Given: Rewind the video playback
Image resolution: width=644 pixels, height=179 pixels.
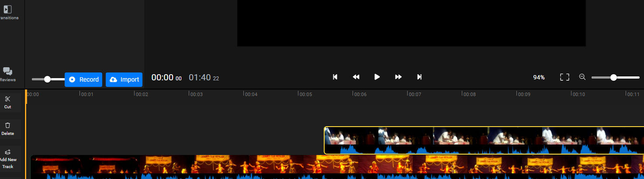Looking at the screenshot, I should 356,77.
